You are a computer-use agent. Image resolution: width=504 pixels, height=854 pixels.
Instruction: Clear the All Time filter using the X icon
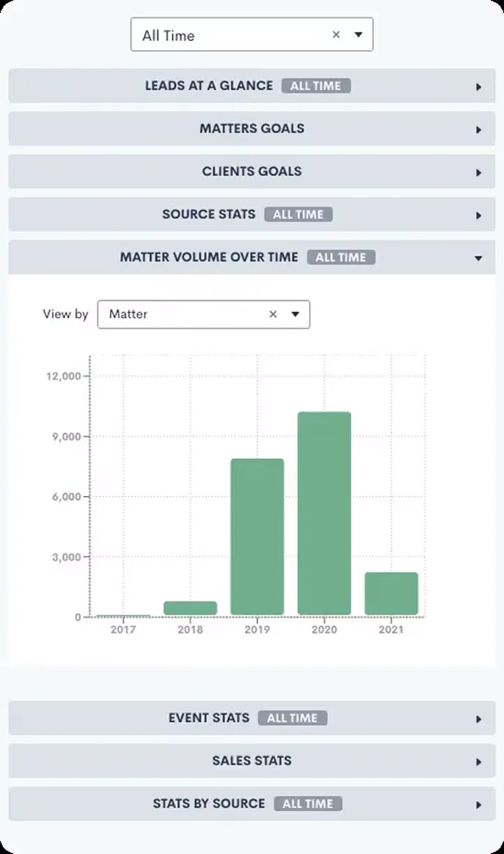(x=336, y=34)
